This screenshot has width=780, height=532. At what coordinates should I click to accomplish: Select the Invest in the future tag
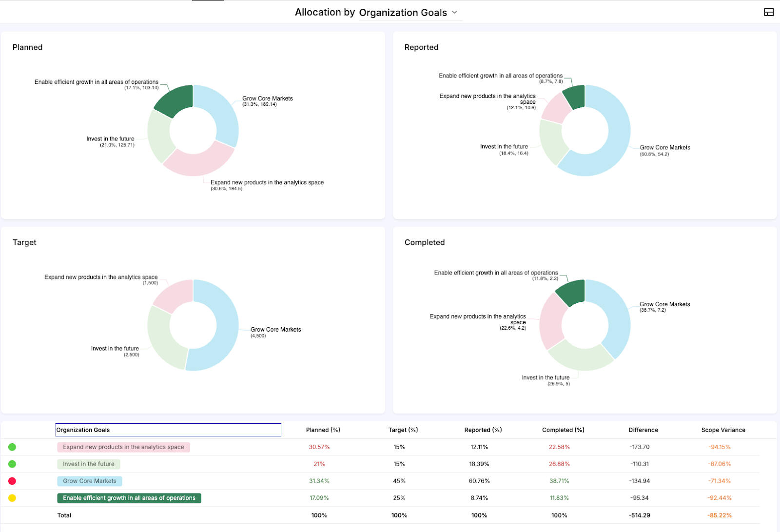88,464
